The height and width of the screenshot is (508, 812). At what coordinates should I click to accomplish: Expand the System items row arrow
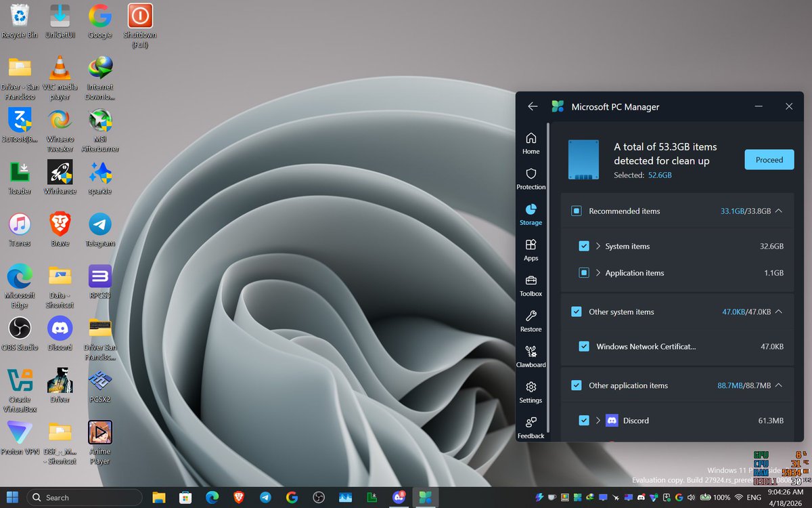click(x=598, y=247)
